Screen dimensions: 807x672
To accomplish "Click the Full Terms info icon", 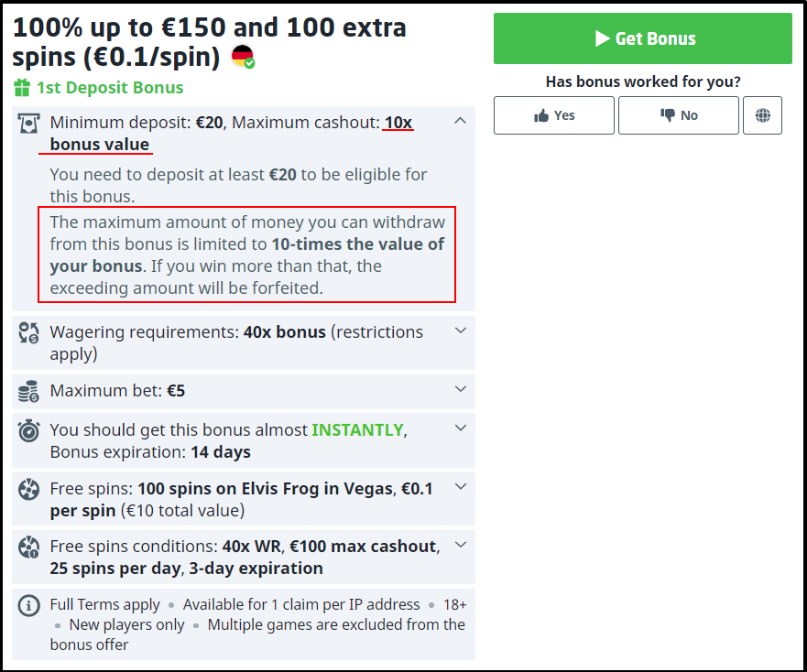I will pos(29,606).
